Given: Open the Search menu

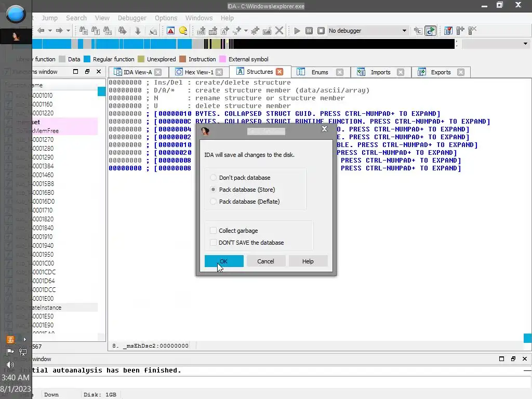Looking at the screenshot, I should point(76,18).
